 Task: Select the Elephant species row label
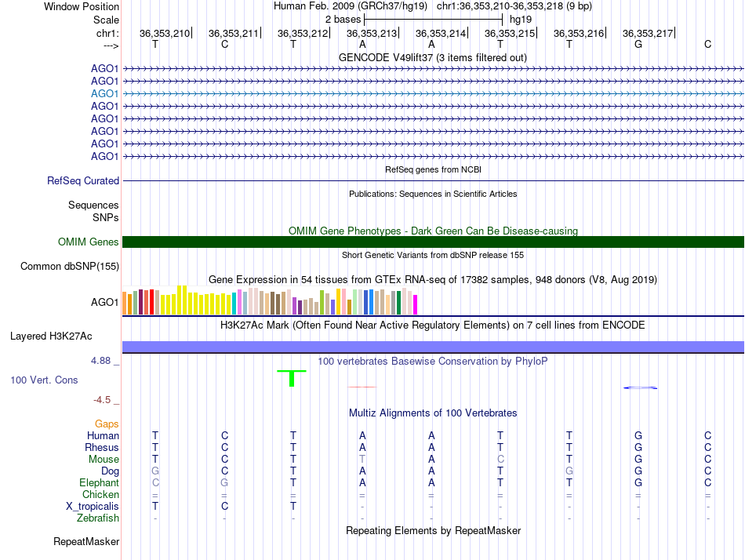[x=99, y=482]
